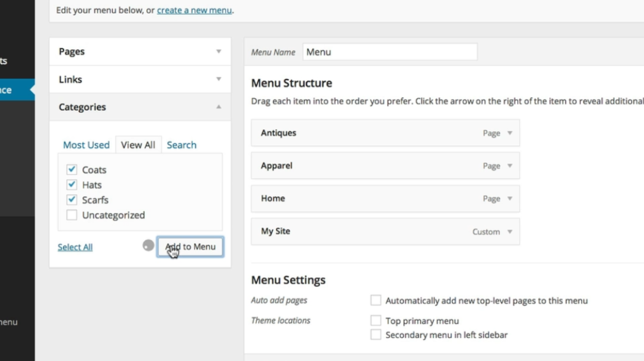Switch to Search categories tab
Viewport: 644px width, 361px height.
point(182,145)
